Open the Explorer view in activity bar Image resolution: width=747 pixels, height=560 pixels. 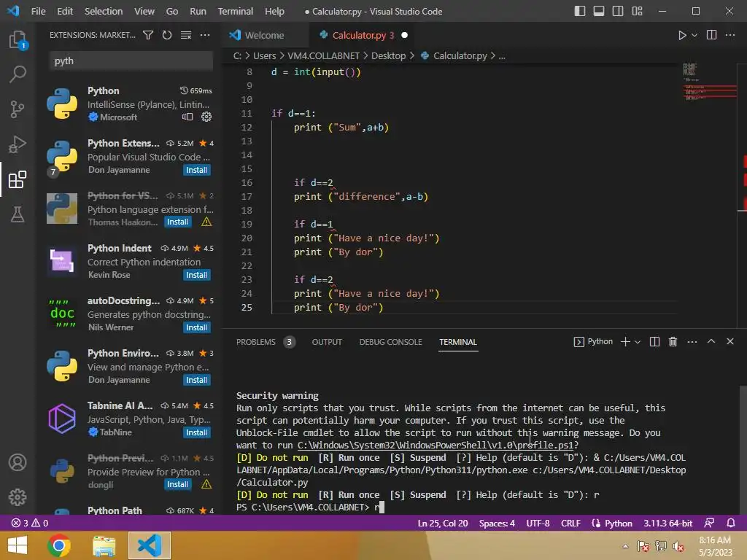click(18, 39)
